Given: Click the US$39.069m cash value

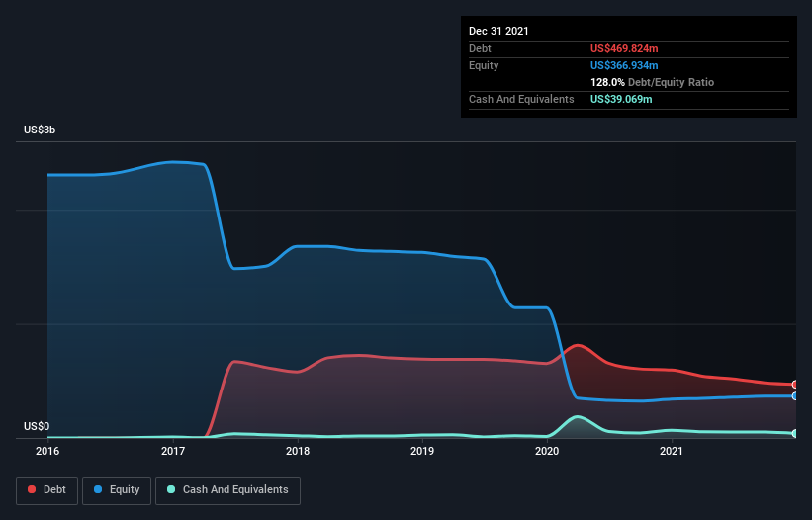Looking at the screenshot, I should pos(621,99).
